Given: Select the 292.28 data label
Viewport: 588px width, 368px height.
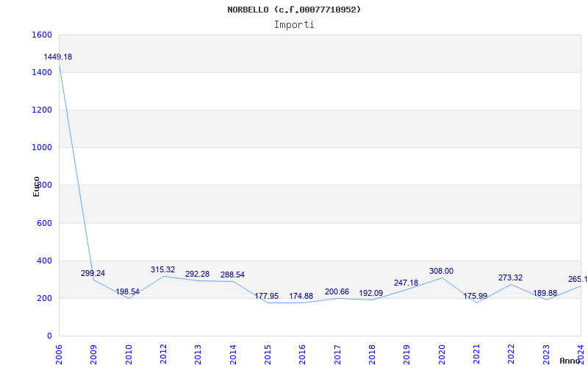Looking at the screenshot, I should [x=197, y=274].
